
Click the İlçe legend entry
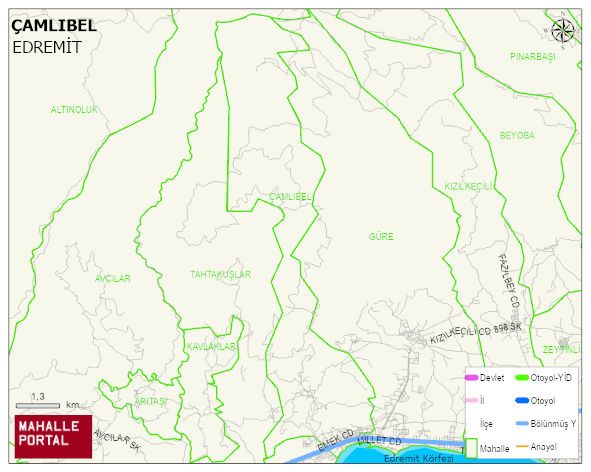[486, 424]
